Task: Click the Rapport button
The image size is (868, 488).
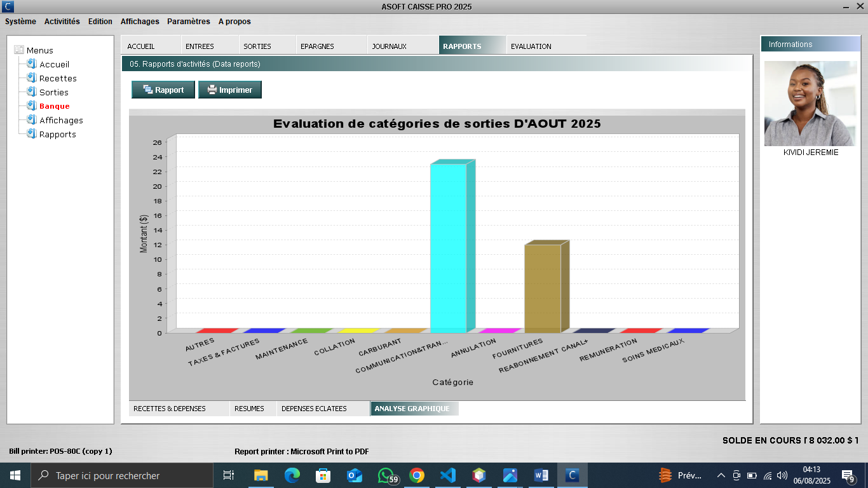Action: click(163, 90)
